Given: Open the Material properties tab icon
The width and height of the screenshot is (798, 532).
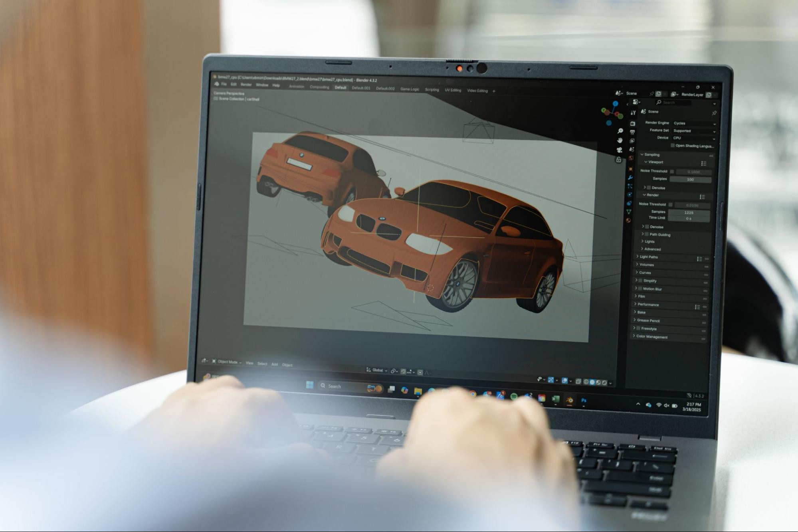Looking at the screenshot, I should point(628,220).
